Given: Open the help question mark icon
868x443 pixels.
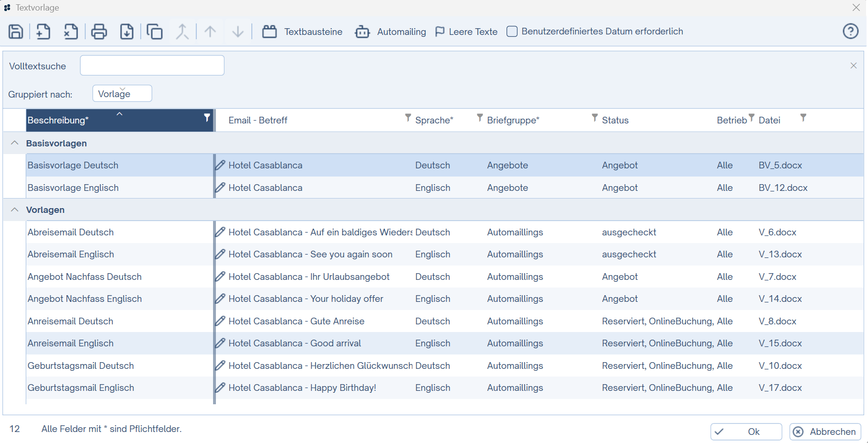Looking at the screenshot, I should click(850, 32).
